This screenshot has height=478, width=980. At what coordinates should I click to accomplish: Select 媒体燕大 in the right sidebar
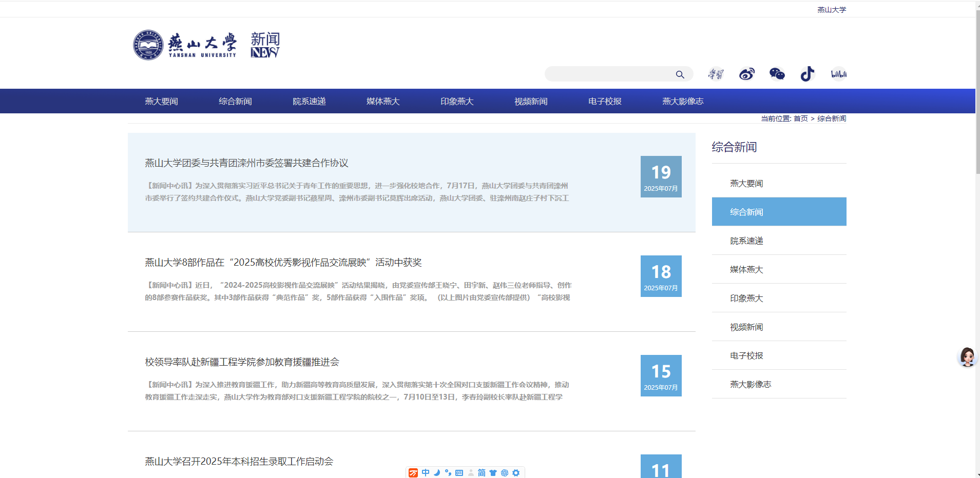click(746, 270)
